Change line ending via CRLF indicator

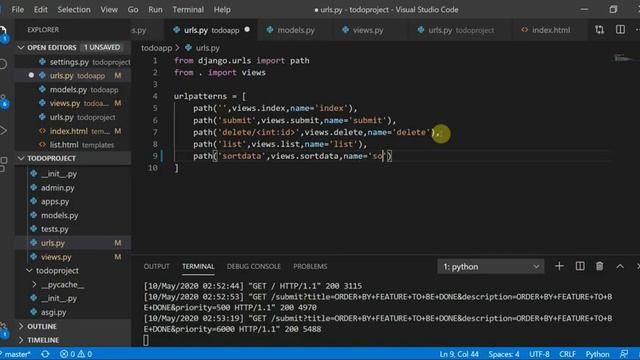(x=567, y=354)
